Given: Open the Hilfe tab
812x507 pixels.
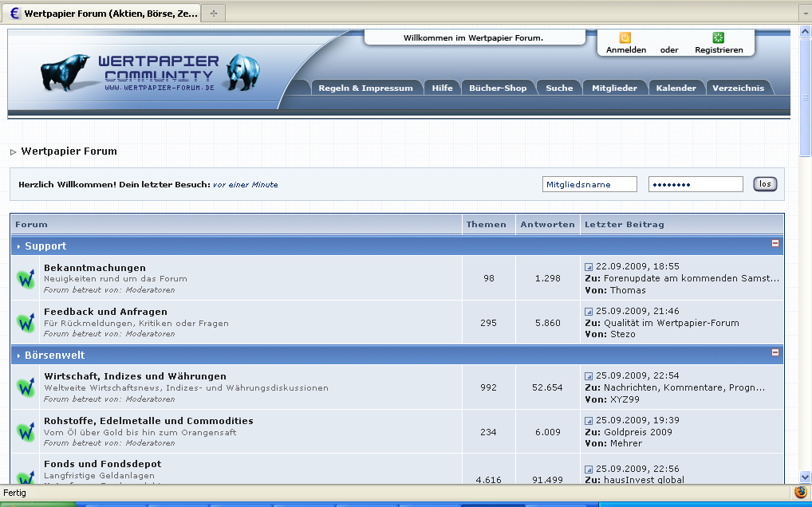Looking at the screenshot, I should (442, 88).
